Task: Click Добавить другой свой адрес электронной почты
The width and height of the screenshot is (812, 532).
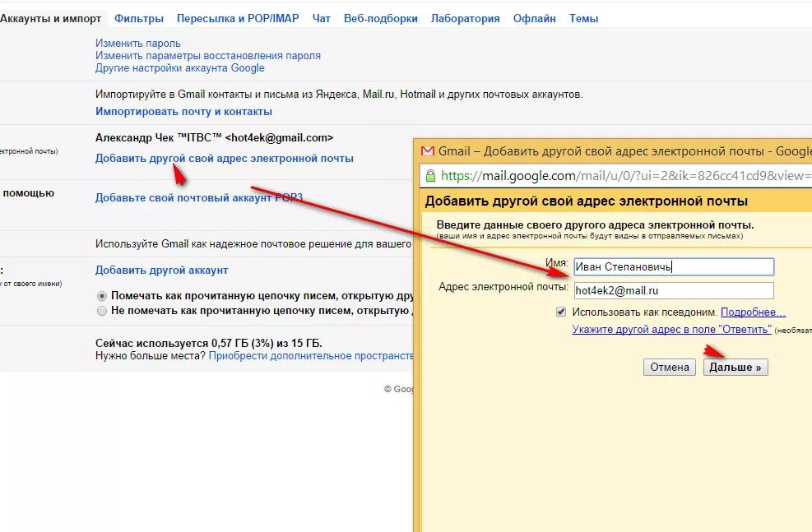Action: pos(225,159)
